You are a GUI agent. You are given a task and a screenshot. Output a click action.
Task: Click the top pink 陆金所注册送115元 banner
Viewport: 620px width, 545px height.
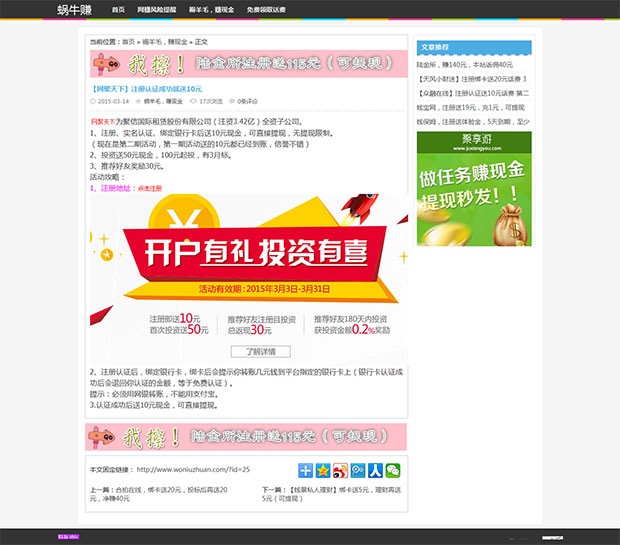click(249, 64)
